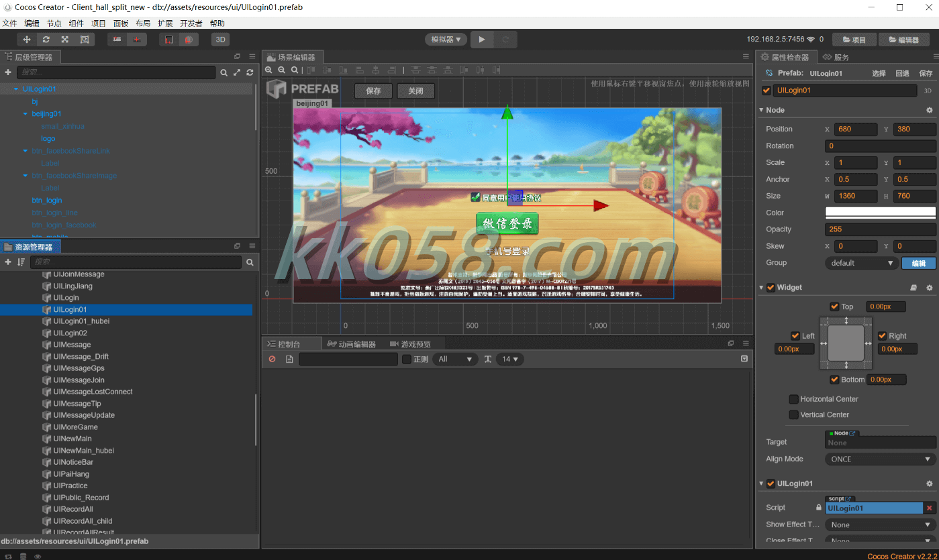Open UILogin01 script component gear menu

click(x=929, y=484)
